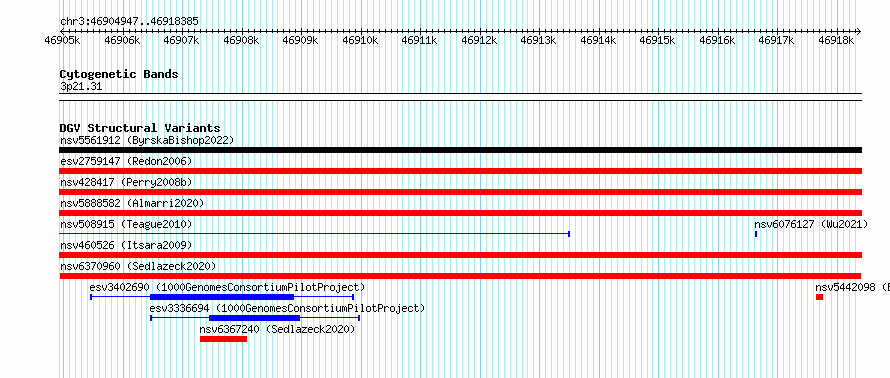The image size is (890, 378).
Task: Open the nsv6370960 (Sedlazeck2020) label
Action: coord(138,266)
